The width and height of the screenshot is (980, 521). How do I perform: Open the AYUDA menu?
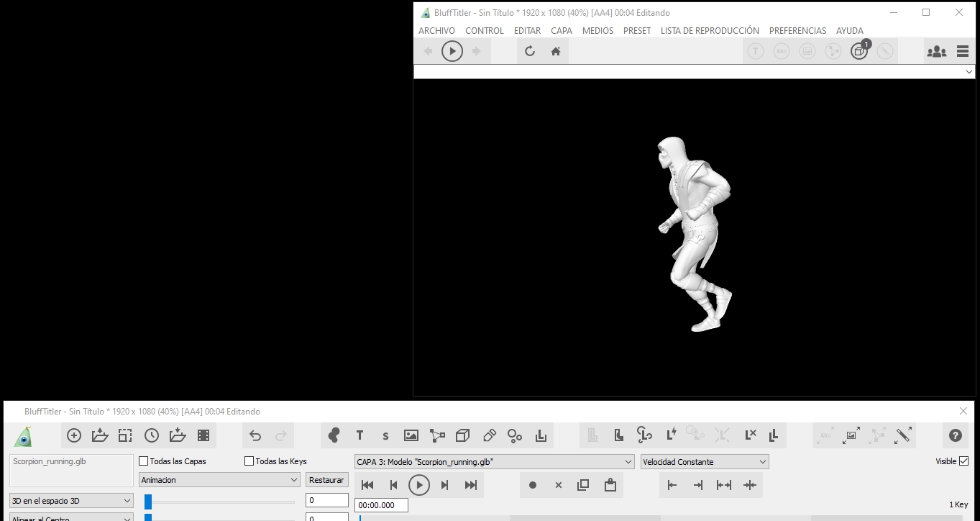pos(850,31)
